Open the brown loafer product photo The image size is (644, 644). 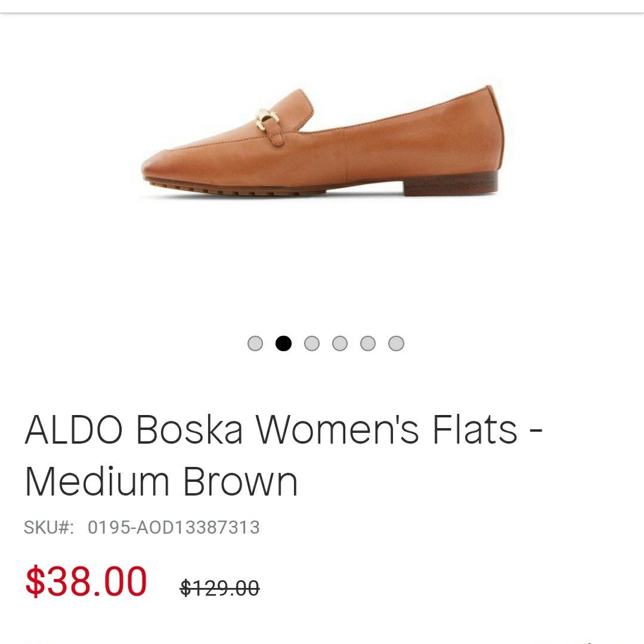(x=323, y=142)
